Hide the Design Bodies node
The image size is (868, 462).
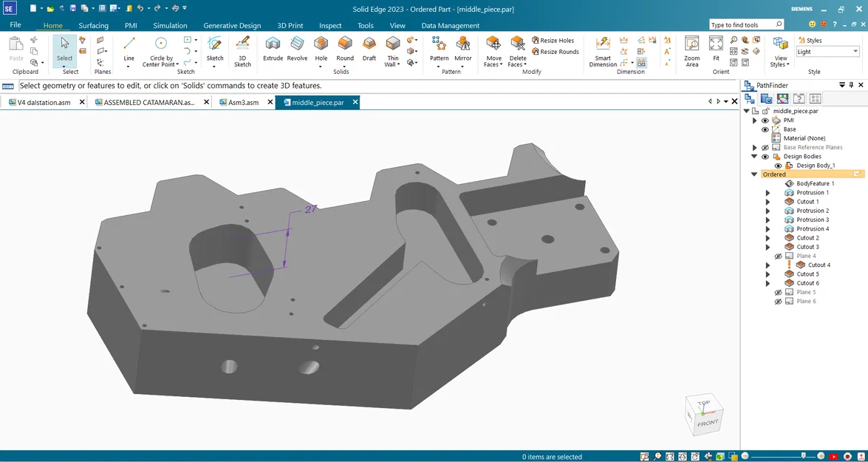(x=765, y=157)
